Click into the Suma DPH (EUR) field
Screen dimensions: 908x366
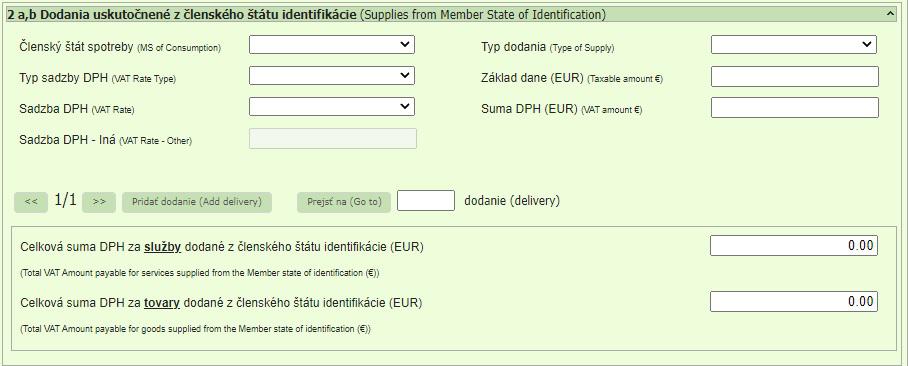pos(794,108)
